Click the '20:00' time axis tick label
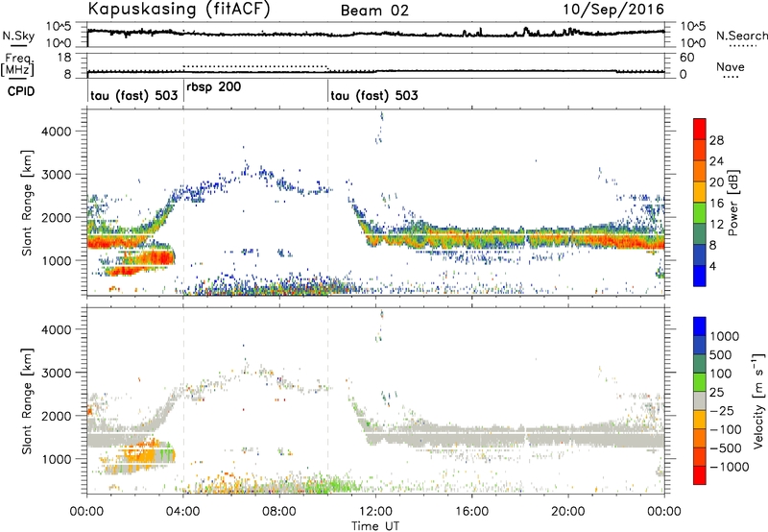This screenshot has height=532, width=768. [567, 512]
